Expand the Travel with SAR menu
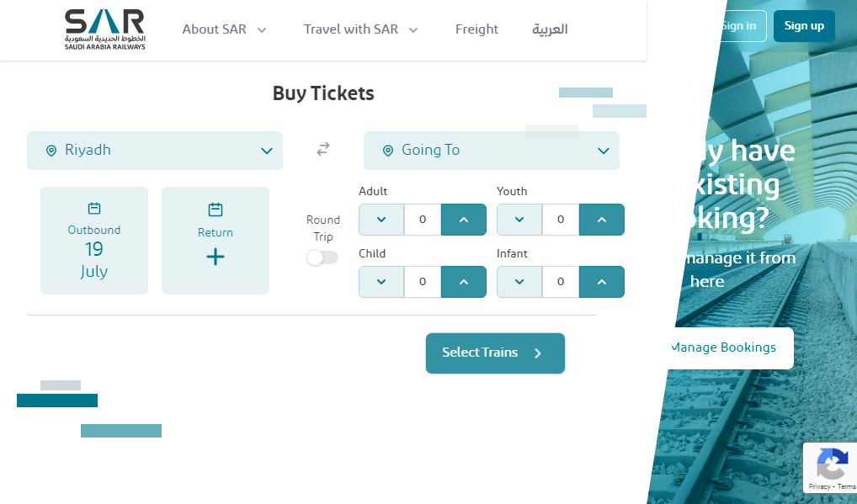The image size is (857, 504). [x=360, y=29]
